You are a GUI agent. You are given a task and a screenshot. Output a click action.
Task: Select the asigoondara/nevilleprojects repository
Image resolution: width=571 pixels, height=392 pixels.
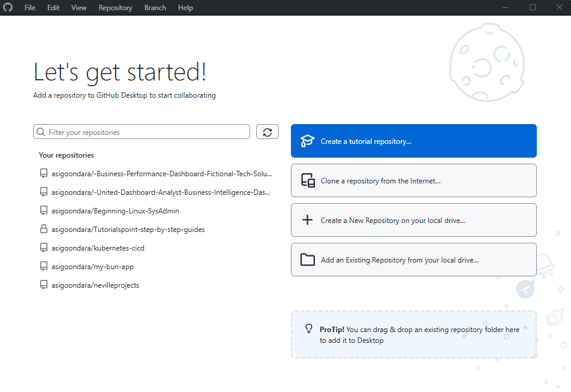point(95,285)
